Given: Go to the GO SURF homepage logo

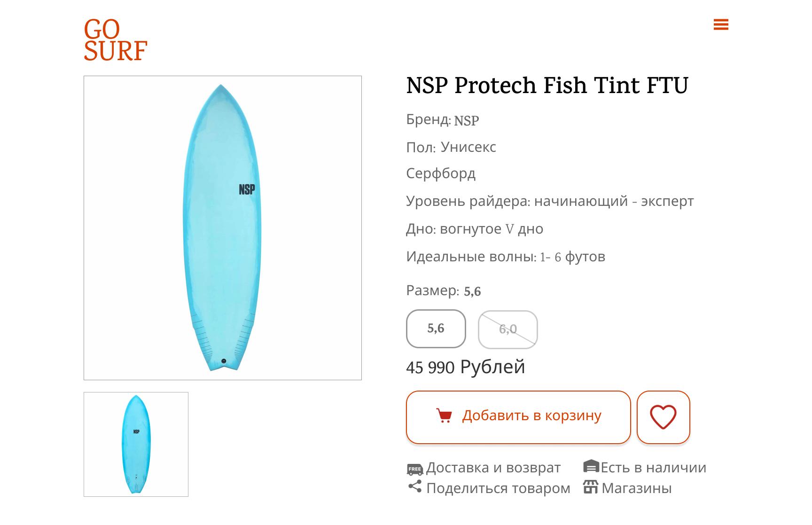Looking at the screenshot, I should [116, 40].
